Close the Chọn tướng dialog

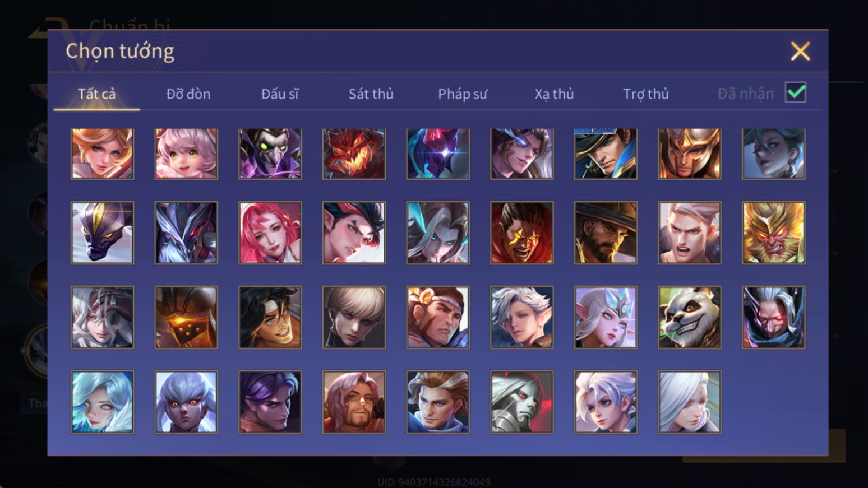click(800, 51)
